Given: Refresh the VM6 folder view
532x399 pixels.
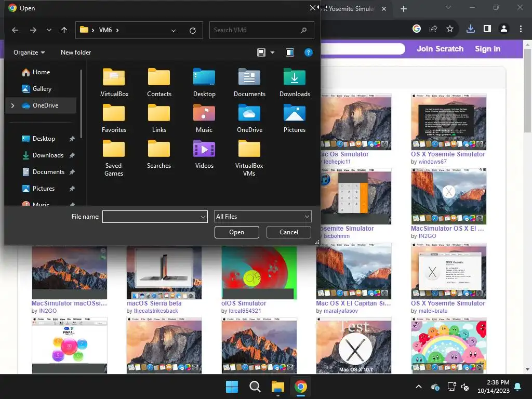Looking at the screenshot, I should click(x=193, y=31).
